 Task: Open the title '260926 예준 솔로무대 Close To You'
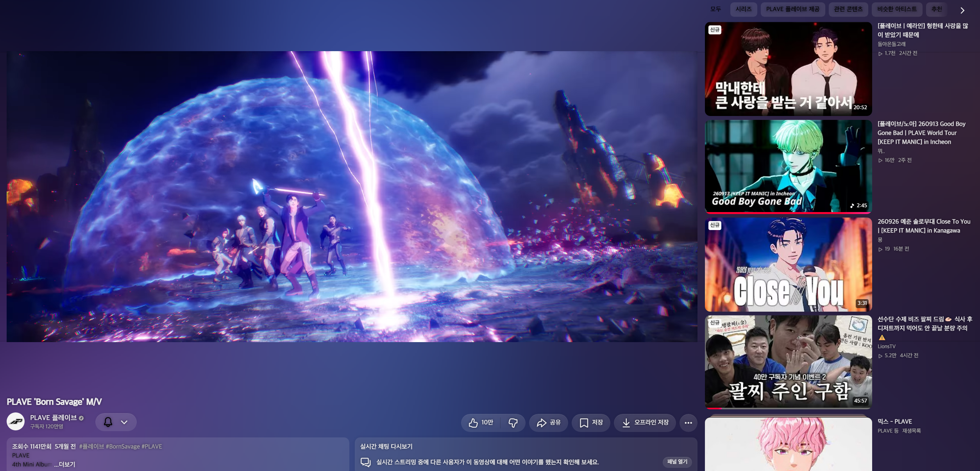tap(924, 226)
